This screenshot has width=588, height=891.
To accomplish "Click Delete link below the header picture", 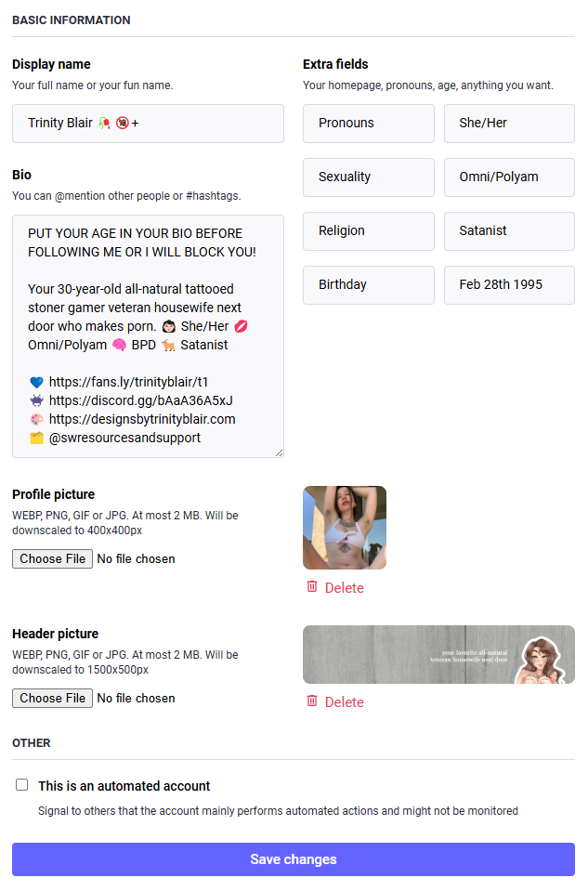I will pos(335,701).
